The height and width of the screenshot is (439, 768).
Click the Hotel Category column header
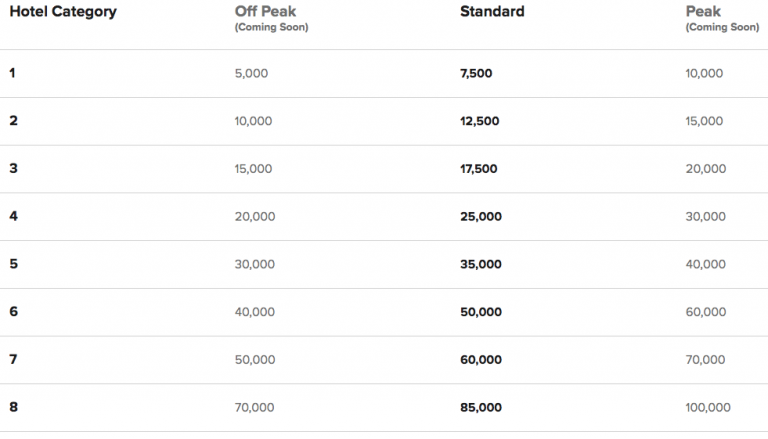point(63,12)
